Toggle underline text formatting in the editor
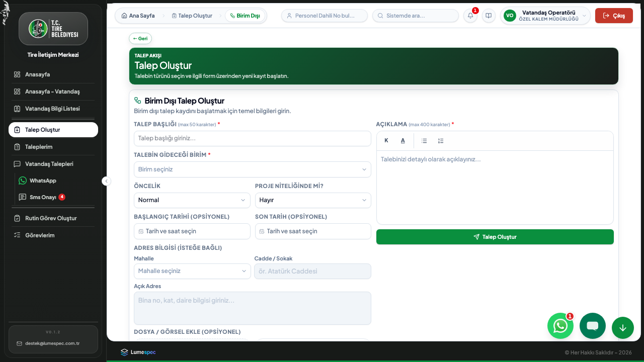This screenshot has width=644, height=362. coord(403,141)
